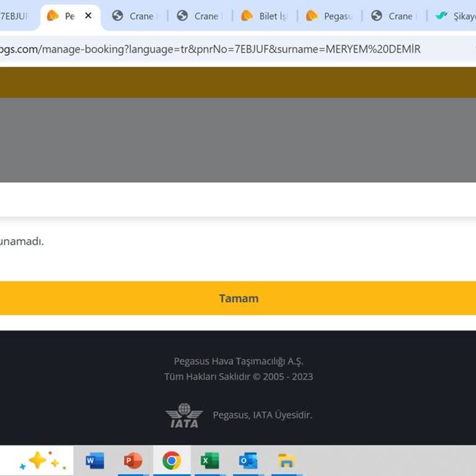Open File Explorer from the taskbar

point(286,461)
